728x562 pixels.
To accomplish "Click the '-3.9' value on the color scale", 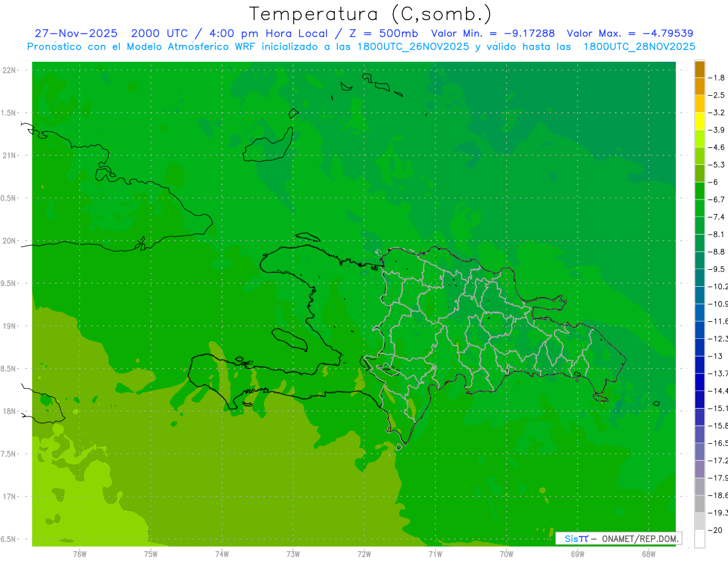I will [x=717, y=130].
